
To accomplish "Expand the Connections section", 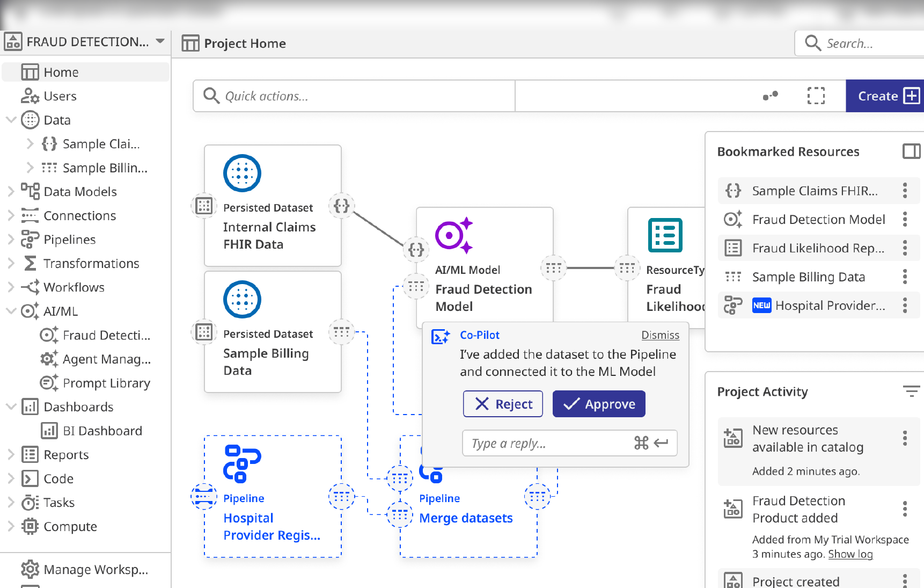I will coord(11,215).
